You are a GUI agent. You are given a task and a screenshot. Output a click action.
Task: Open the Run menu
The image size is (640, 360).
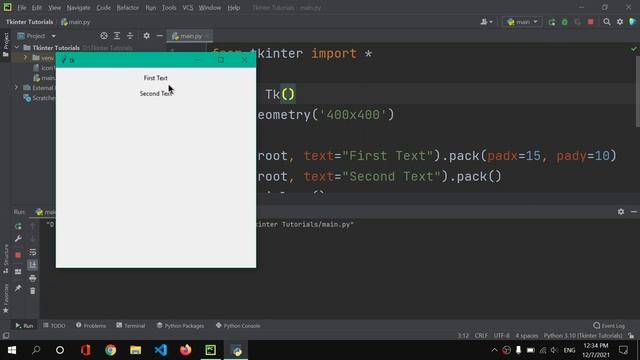(151, 8)
